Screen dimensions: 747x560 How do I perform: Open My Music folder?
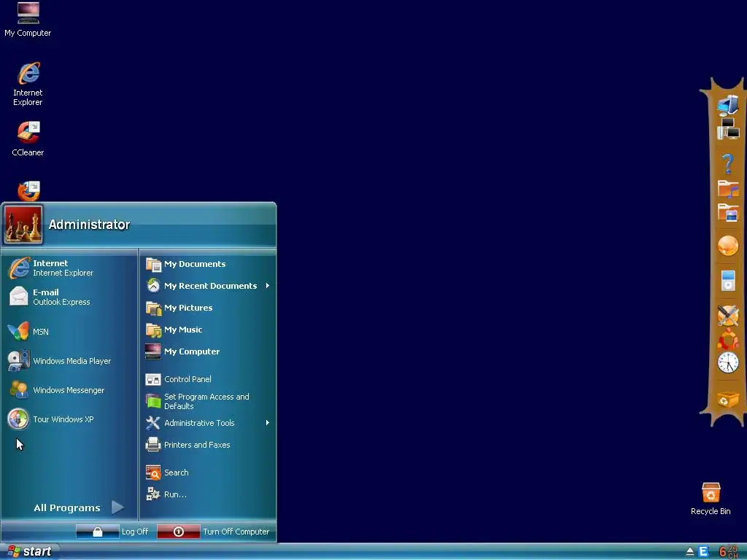[208, 330]
